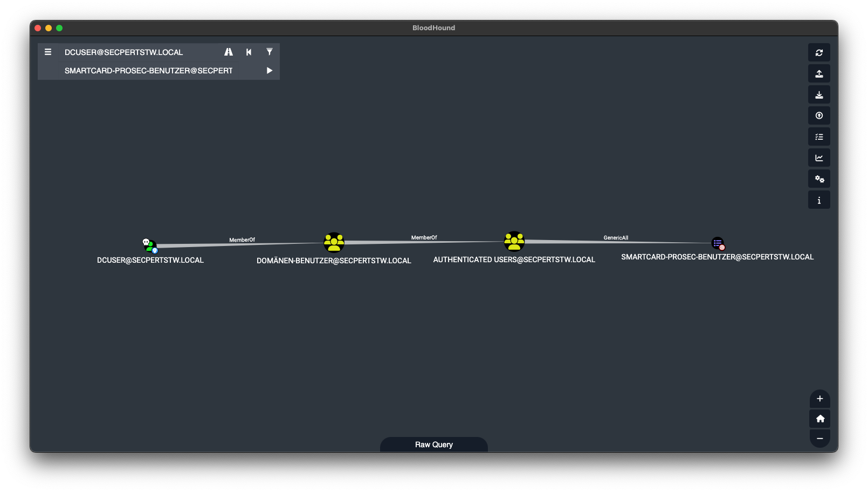This screenshot has width=868, height=492.
Task: Refresh the graph layout
Action: (x=819, y=53)
